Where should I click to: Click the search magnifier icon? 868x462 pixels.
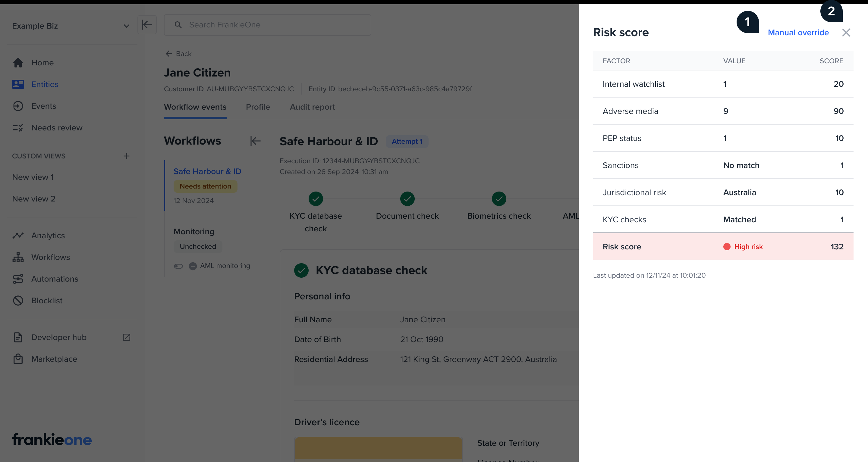[178, 25]
